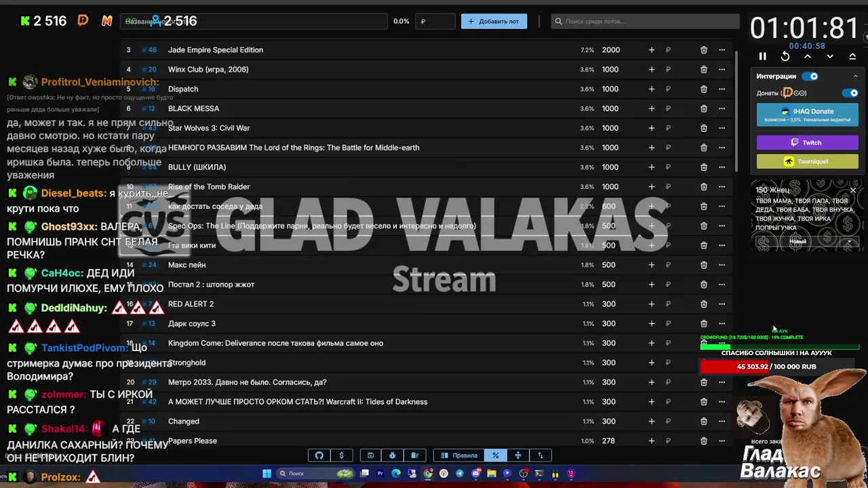Screen dimensions: 868x488
Task: Dismiss the 150 Жнец donation card
Action: [x=853, y=190]
